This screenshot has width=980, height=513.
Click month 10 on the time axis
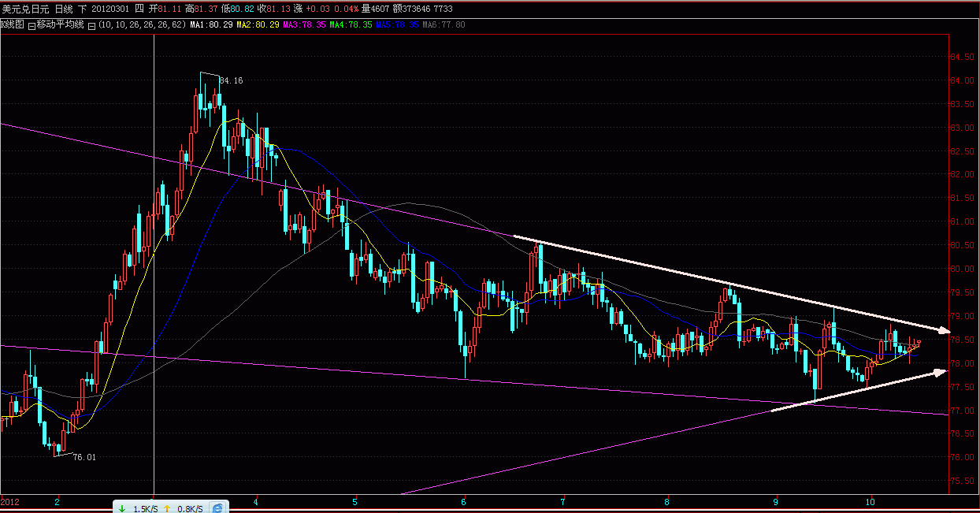[870, 501]
